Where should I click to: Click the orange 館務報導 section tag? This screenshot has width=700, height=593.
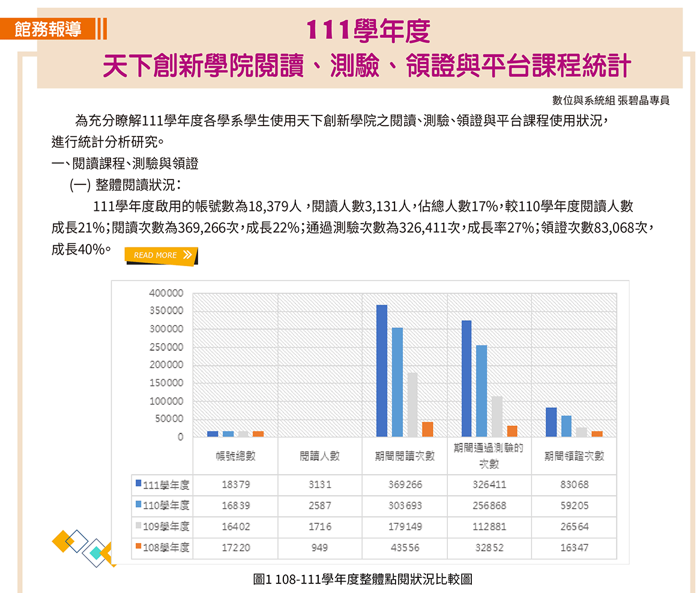[49, 29]
